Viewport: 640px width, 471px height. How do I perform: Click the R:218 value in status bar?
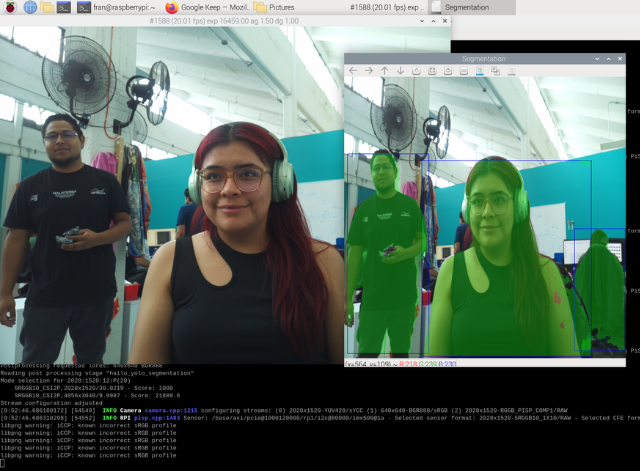point(408,364)
